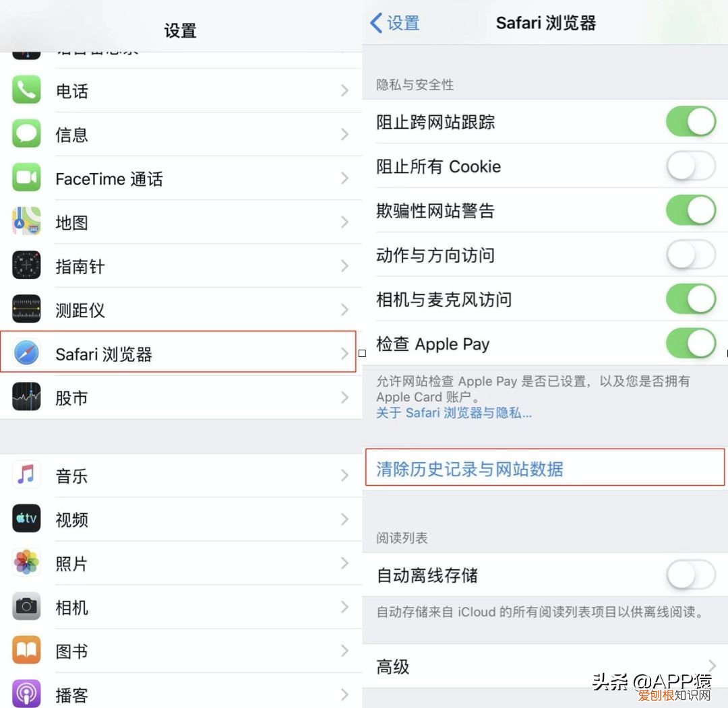Tap the Music note icon
The width and height of the screenshot is (728, 708).
coord(26,475)
